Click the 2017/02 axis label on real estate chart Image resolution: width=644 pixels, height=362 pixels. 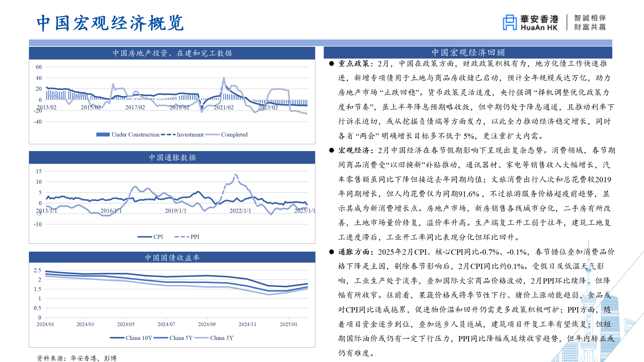point(135,107)
